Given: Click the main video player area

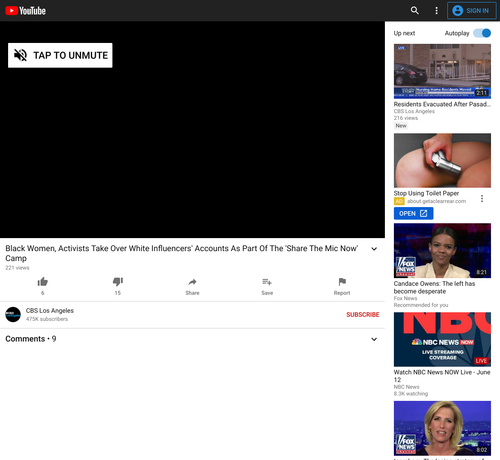Looking at the screenshot, I should point(192,130).
